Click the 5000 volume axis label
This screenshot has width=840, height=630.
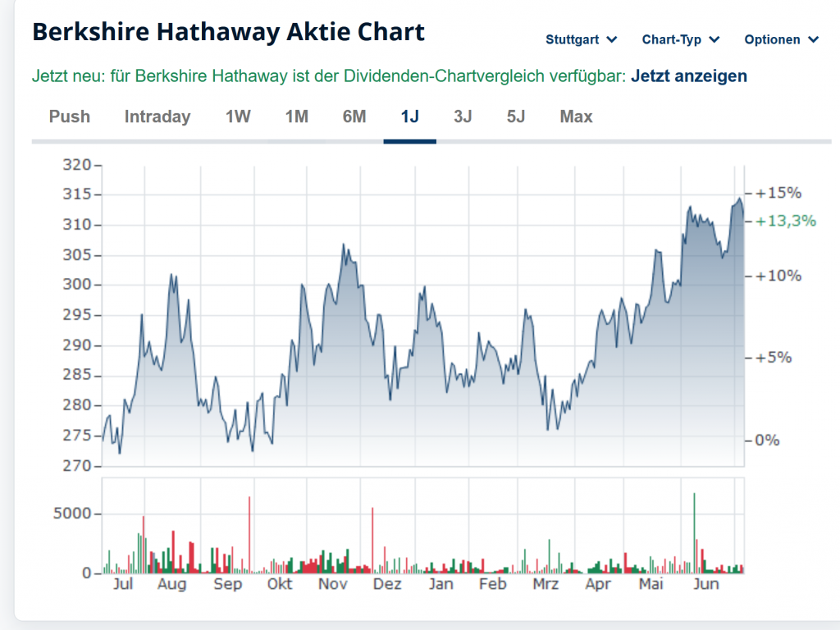[72, 514]
